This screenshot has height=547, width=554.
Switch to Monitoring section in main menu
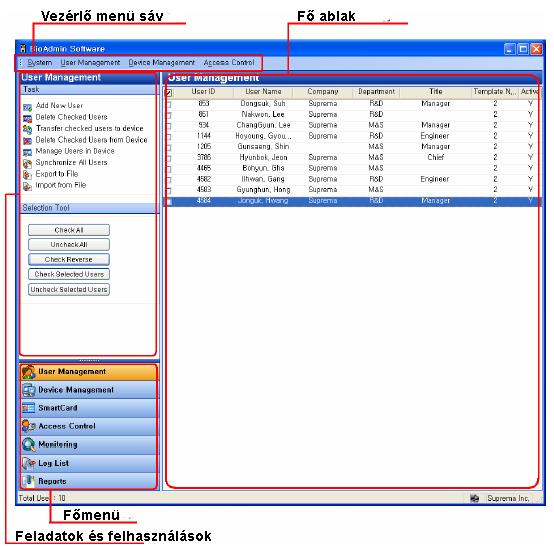point(88,445)
